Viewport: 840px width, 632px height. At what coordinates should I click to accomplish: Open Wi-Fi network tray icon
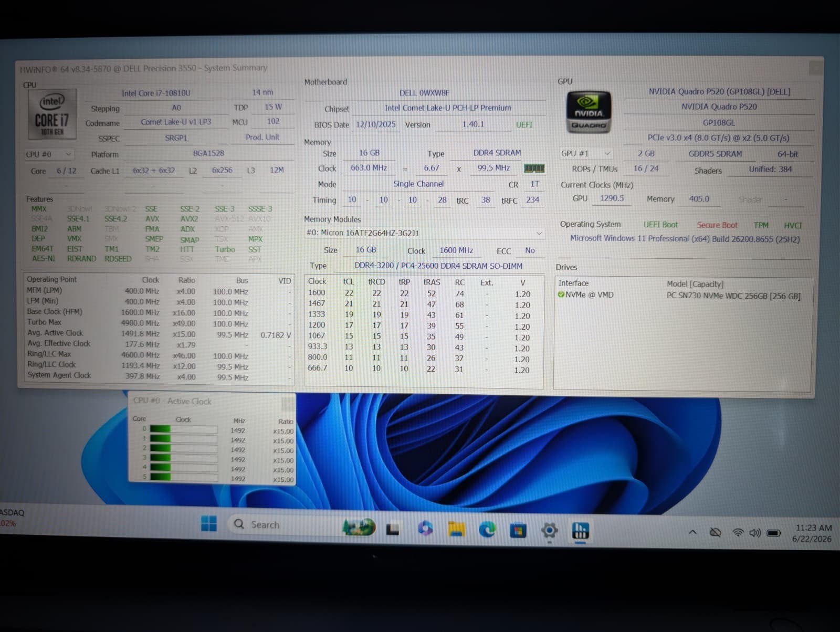738,533
